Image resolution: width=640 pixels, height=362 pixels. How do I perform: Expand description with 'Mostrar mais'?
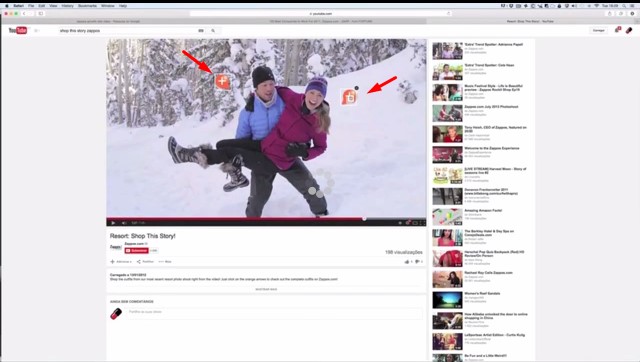click(x=266, y=289)
